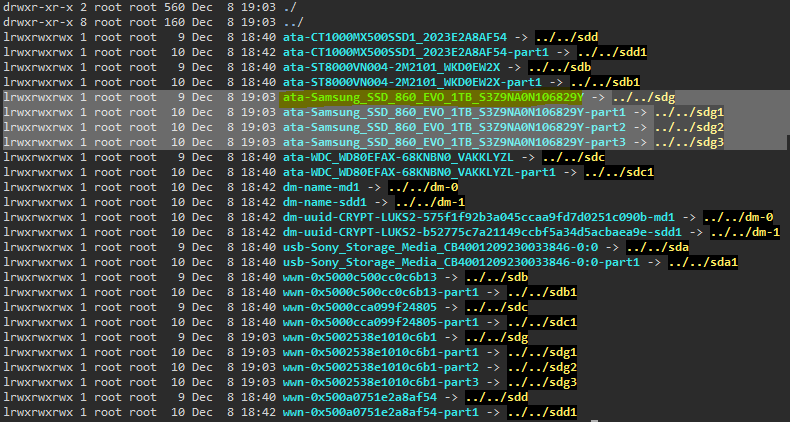Click ata-ST8000VN004-2M2101_WKD0EW2X name without part suffix
The height and width of the screenshot is (422, 790).
391,67
